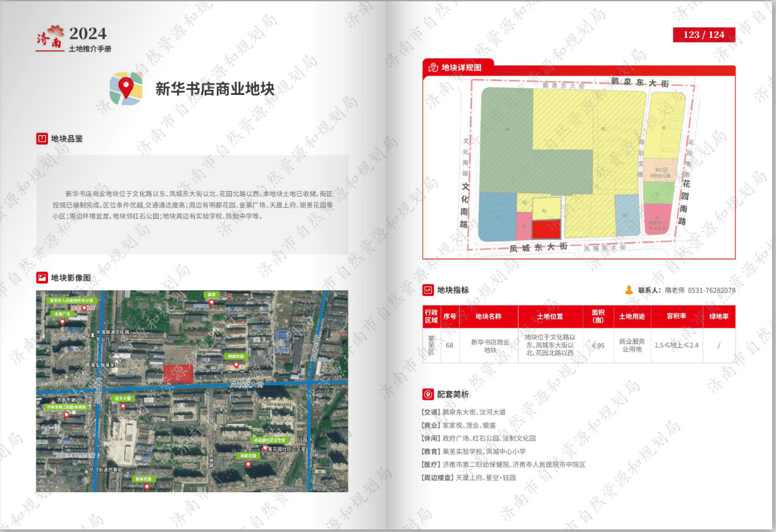Click the image icon beside 地块影像图
This screenshot has width=776, height=532.
tap(42, 278)
